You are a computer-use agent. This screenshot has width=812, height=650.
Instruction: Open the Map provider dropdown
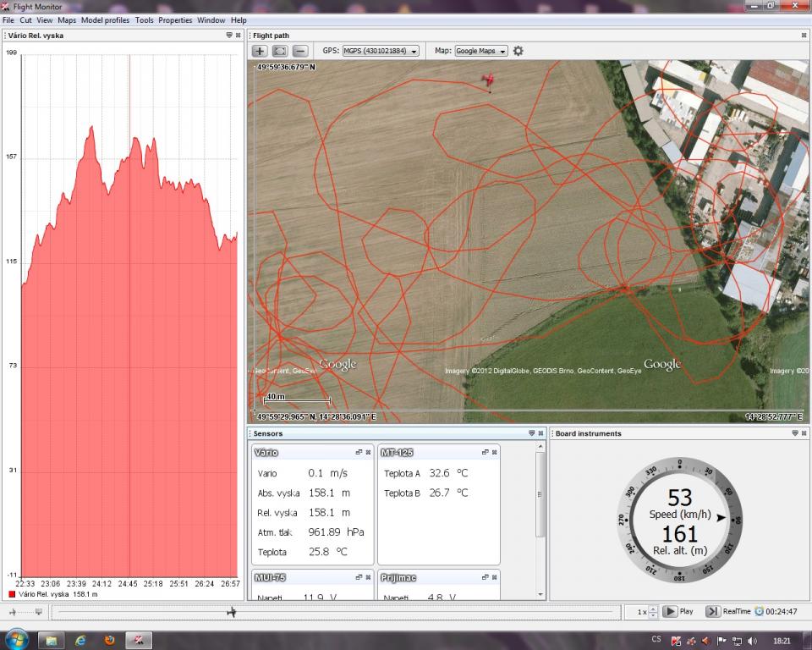[480, 51]
